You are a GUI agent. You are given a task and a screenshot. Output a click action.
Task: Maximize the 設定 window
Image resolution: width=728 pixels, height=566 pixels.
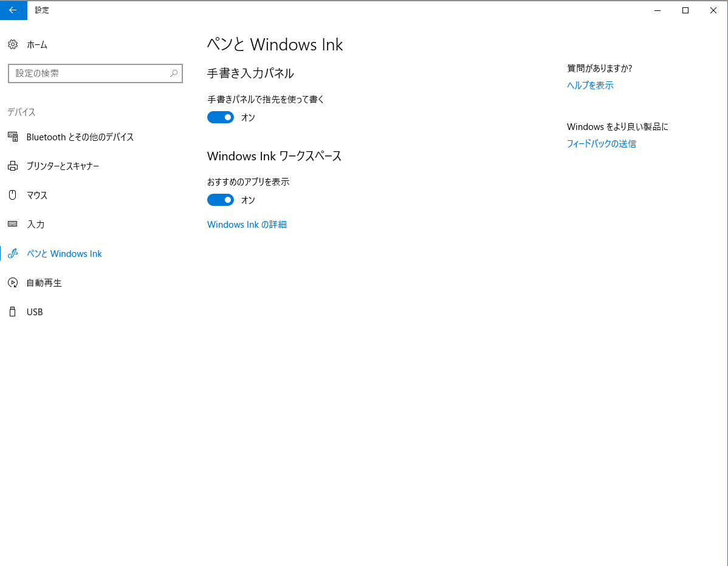pyautogui.click(x=685, y=10)
